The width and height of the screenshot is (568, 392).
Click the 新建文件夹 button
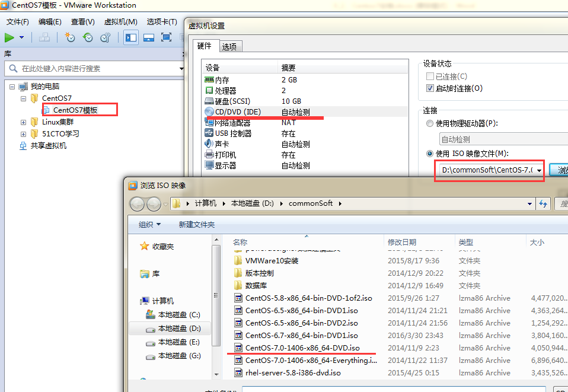(196, 225)
